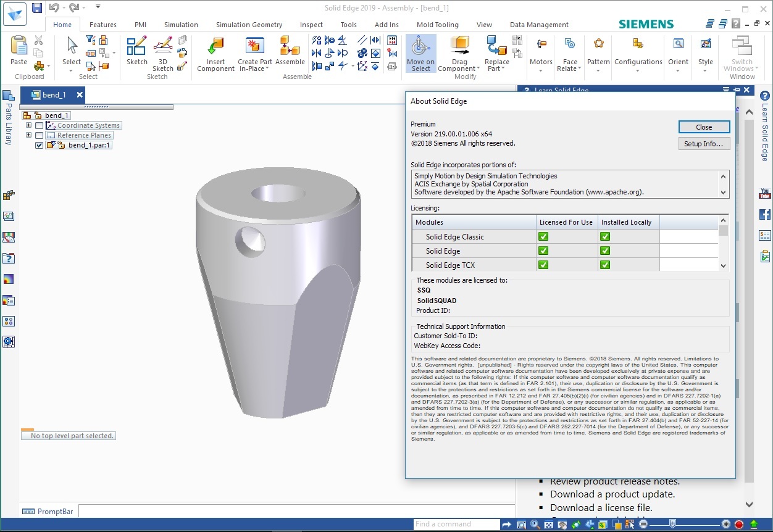Click the PromptBar tab label
The image size is (773, 532).
[x=55, y=512]
